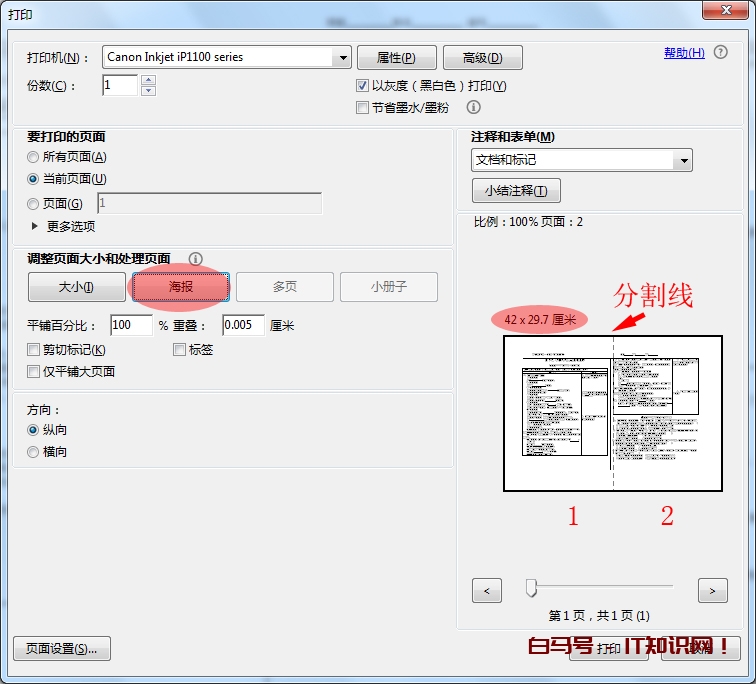The height and width of the screenshot is (684, 756).
Task: Enable the cut marks (剪切标记) checkbox
Action: tap(33, 349)
